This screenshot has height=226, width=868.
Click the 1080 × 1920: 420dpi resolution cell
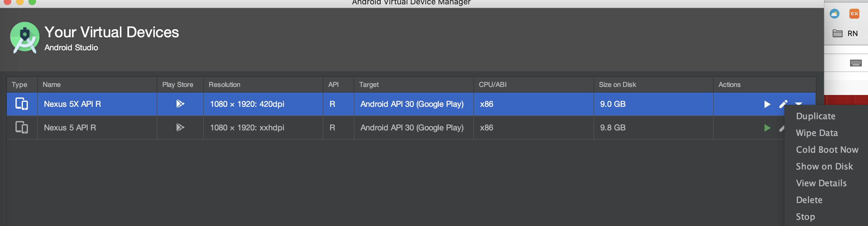[x=263, y=104]
